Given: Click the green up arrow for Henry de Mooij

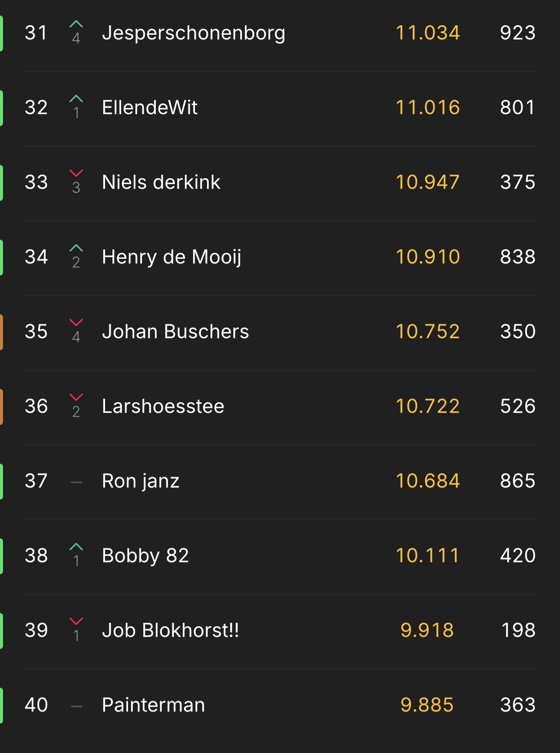Looking at the screenshot, I should coord(76,248).
